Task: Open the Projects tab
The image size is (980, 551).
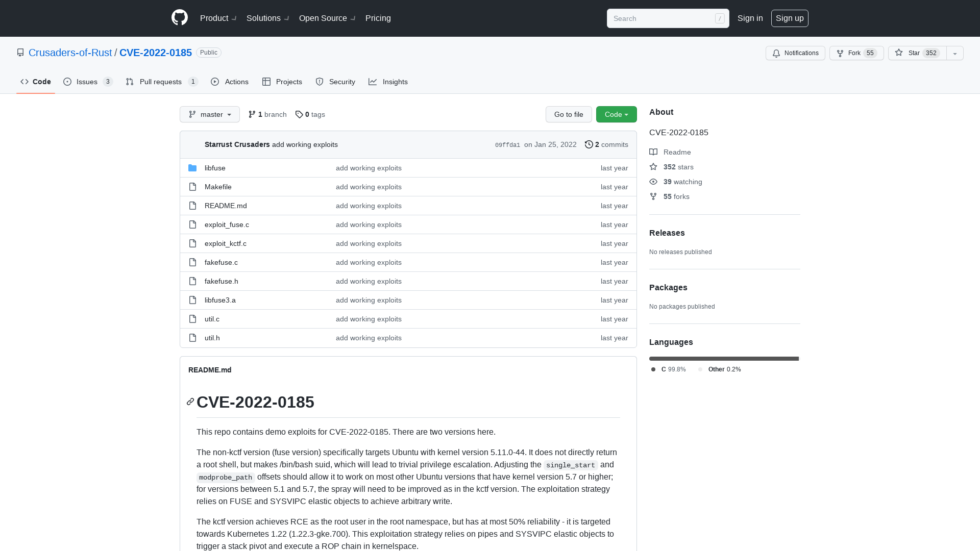Action: (282, 82)
